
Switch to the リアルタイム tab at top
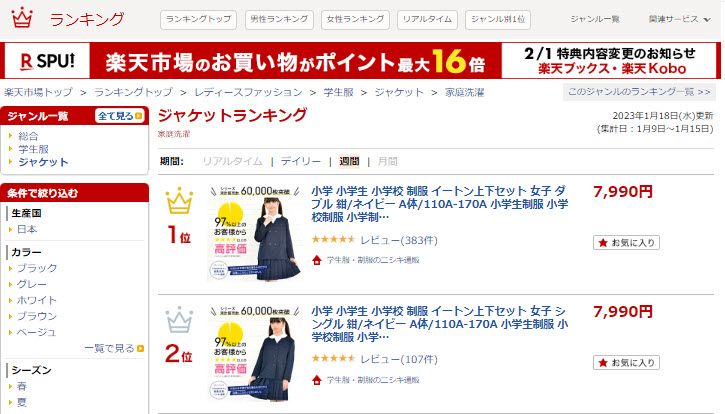(427, 19)
